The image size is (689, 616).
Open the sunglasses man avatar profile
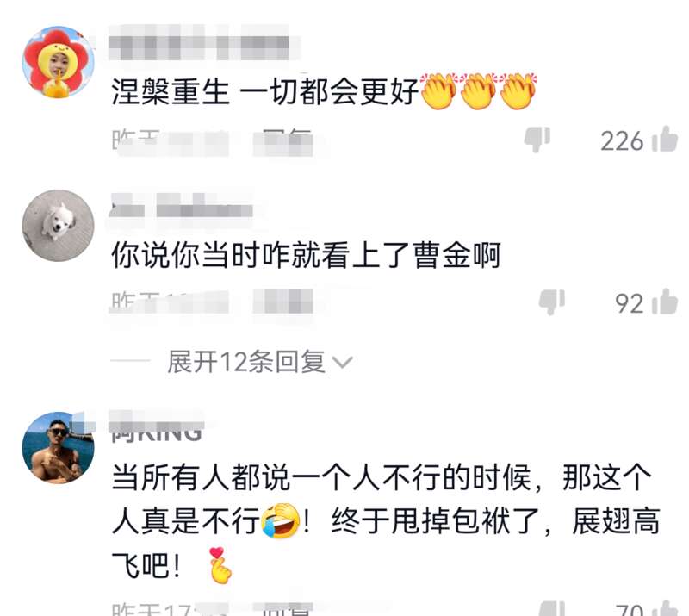point(59,448)
